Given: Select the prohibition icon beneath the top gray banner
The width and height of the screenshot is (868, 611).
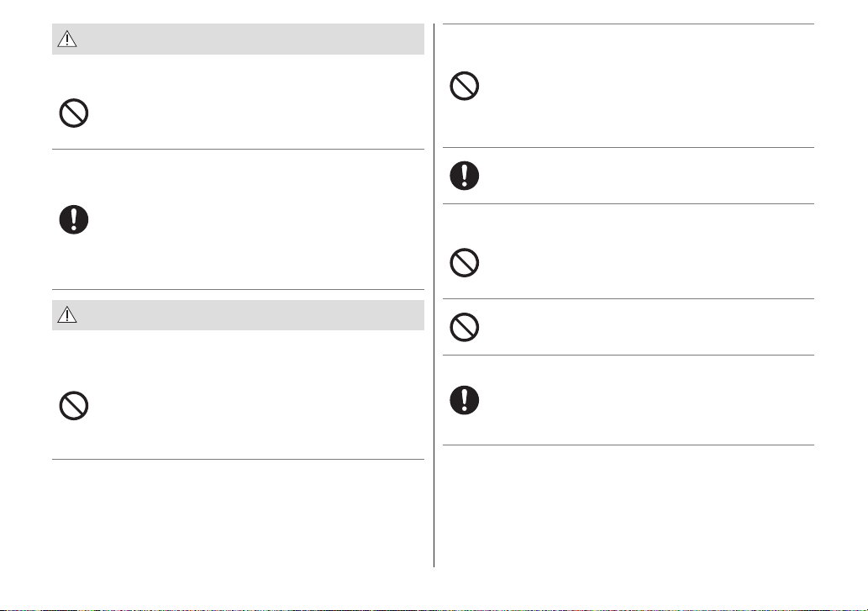Looking at the screenshot, I should tap(74, 113).
